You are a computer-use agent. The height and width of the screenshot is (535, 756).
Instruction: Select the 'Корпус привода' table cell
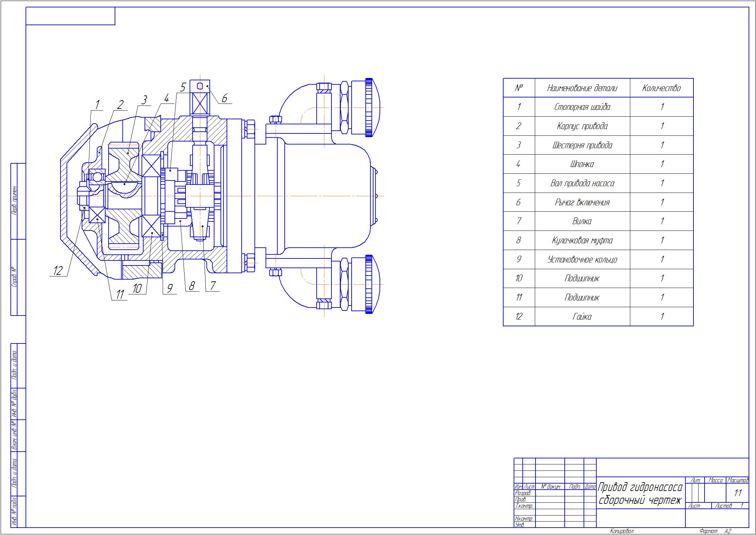coord(582,126)
